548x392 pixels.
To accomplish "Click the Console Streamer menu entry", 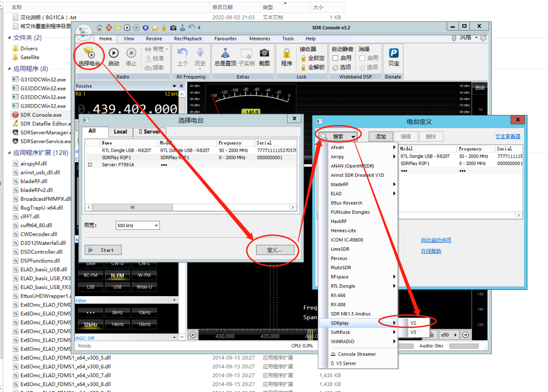I will (357, 354).
